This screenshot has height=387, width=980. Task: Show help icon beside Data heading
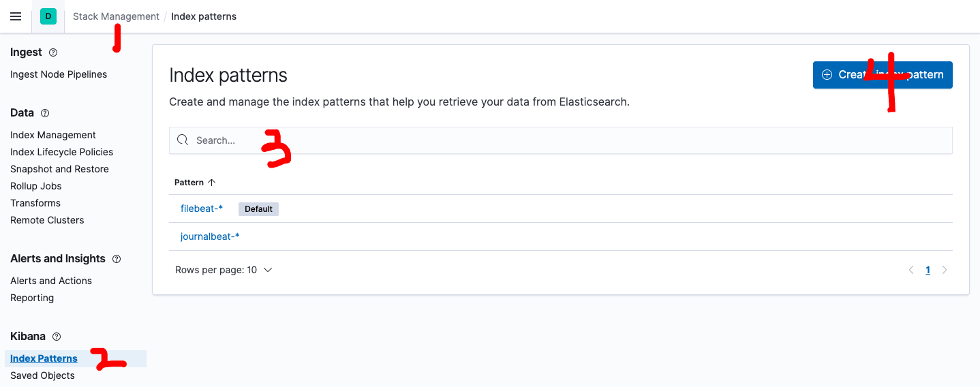click(x=45, y=113)
